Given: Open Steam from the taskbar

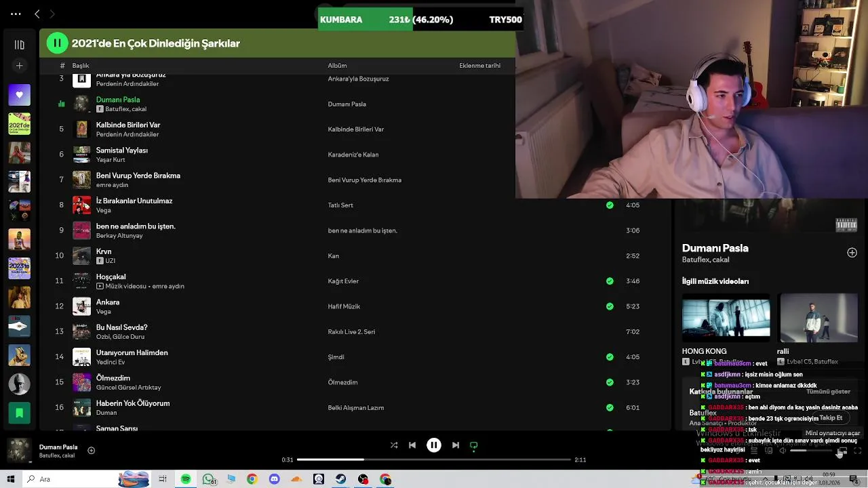Looking at the screenshot, I should 341,479.
